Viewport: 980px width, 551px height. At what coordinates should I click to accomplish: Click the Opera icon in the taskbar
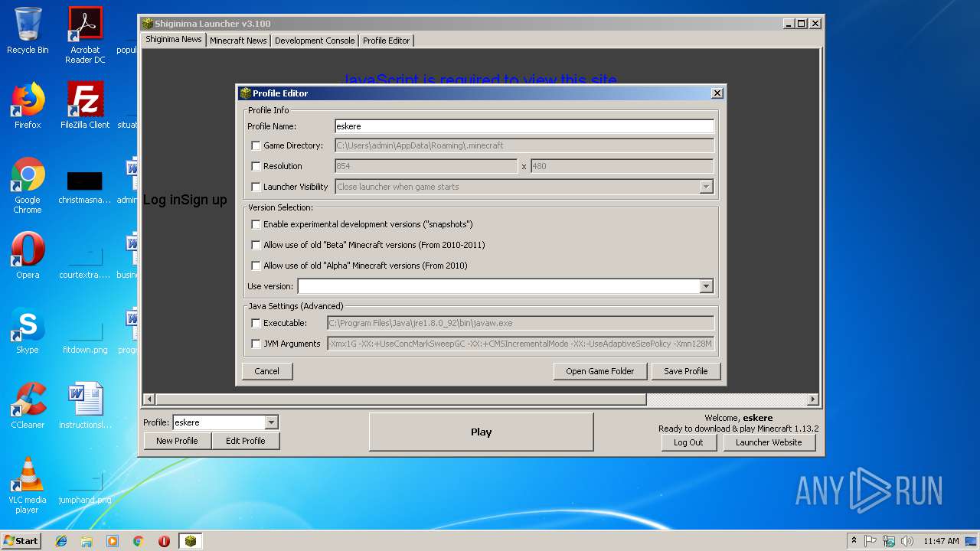[x=164, y=541]
